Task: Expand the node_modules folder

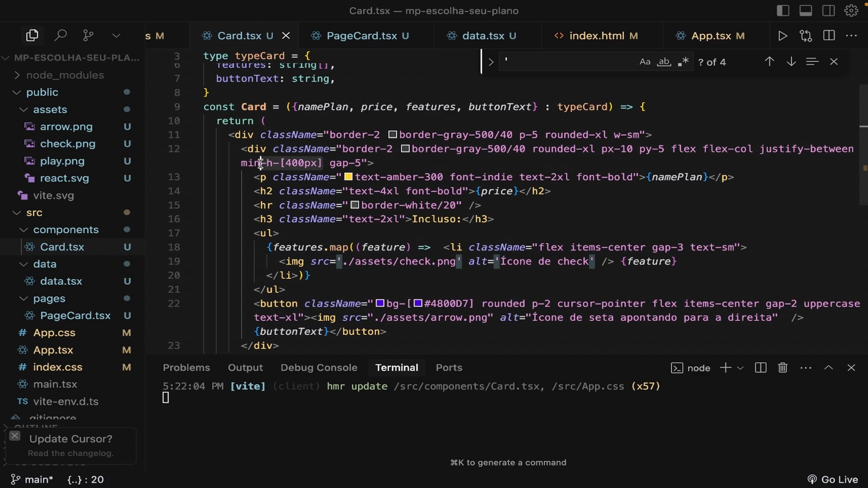Action: click(65, 75)
